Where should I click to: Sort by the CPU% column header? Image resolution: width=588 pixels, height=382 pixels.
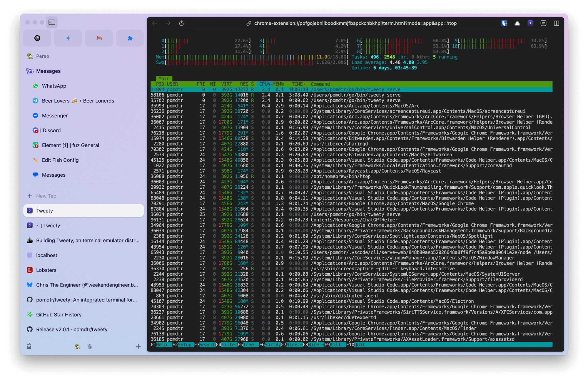(265, 84)
